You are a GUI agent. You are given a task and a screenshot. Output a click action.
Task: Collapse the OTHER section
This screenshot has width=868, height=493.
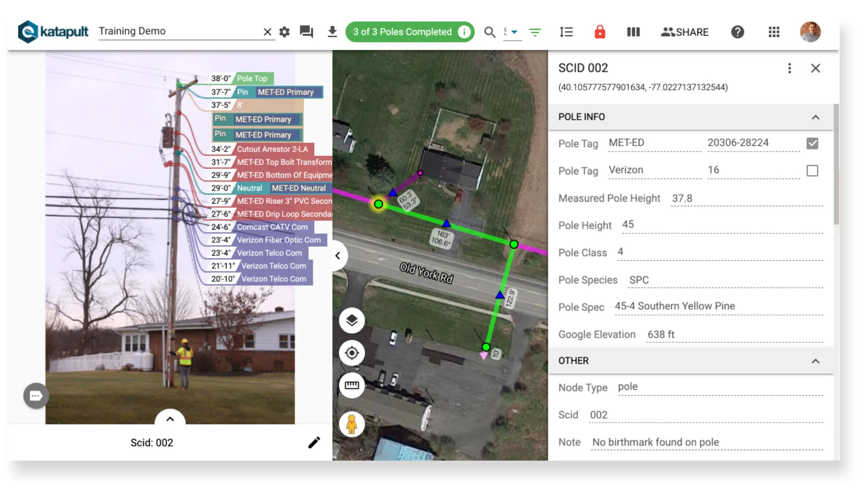(x=815, y=361)
